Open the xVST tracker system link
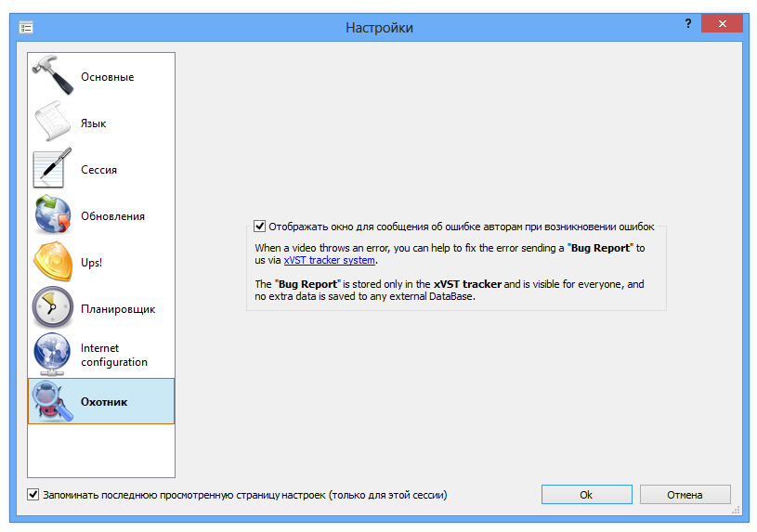The width and height of the screenshot is (757, 532). (x=329, y=260)
